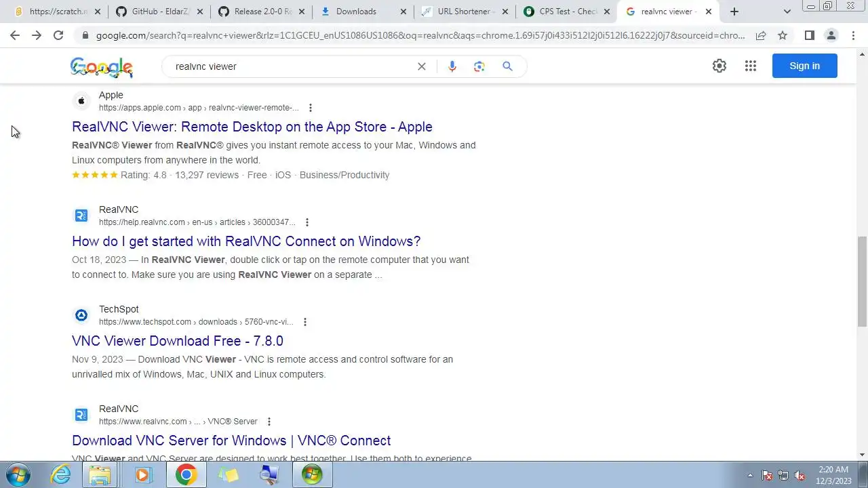Click the volume muted tray icon
The width and height of the screenshot is (868, 488).
coord(800,476)
